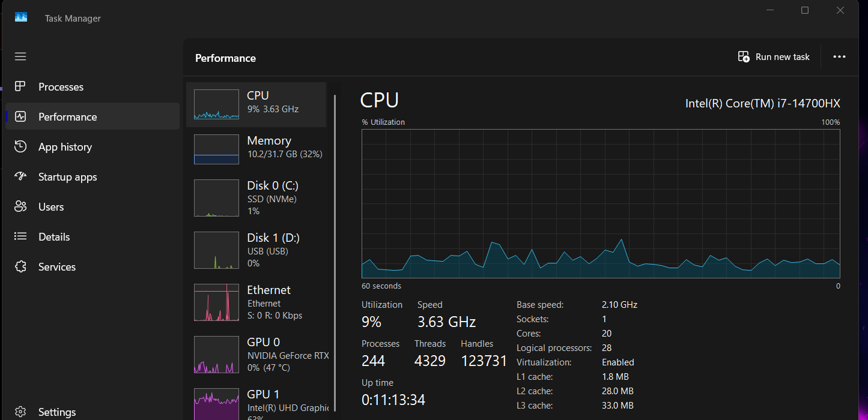Screen dimensions: 868x420
Task: Open the Processes page
Action: click(61, 87)
